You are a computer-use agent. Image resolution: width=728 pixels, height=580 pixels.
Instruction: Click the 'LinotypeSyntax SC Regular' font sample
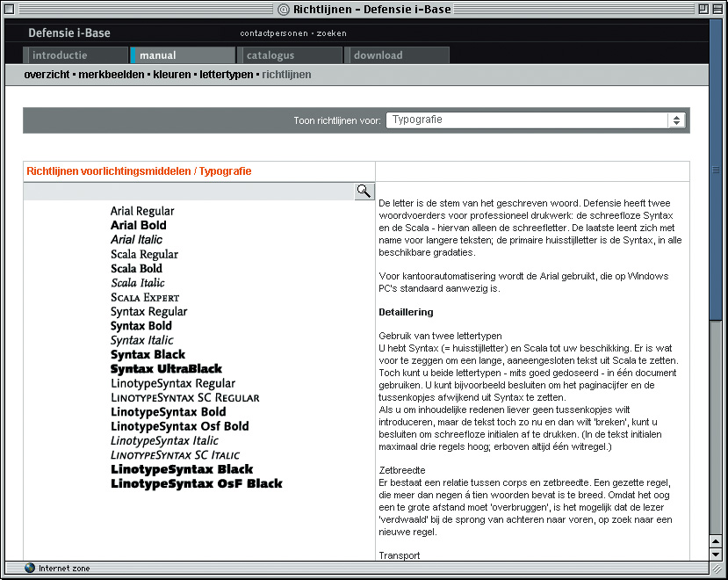click(185, 398)
